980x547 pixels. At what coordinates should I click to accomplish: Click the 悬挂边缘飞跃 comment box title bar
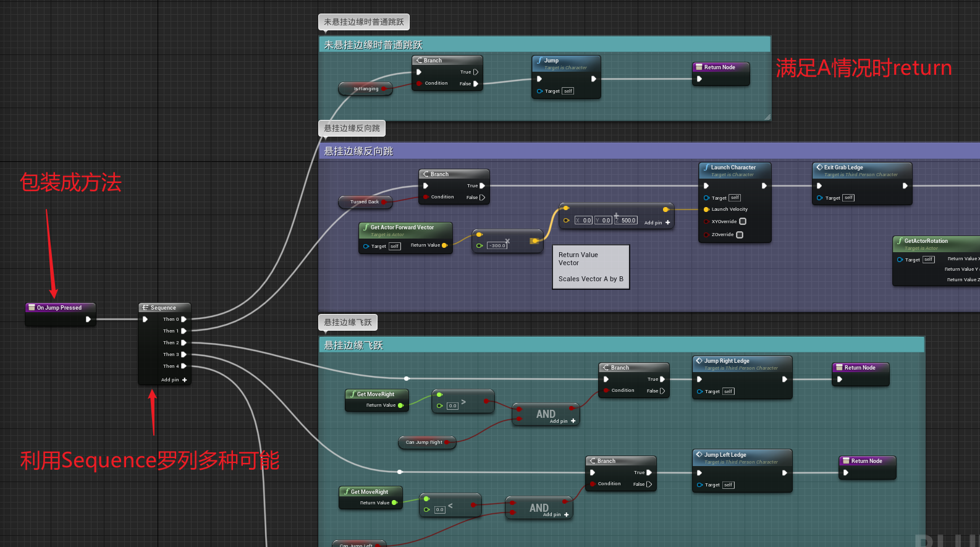click(x=622, y=345)
